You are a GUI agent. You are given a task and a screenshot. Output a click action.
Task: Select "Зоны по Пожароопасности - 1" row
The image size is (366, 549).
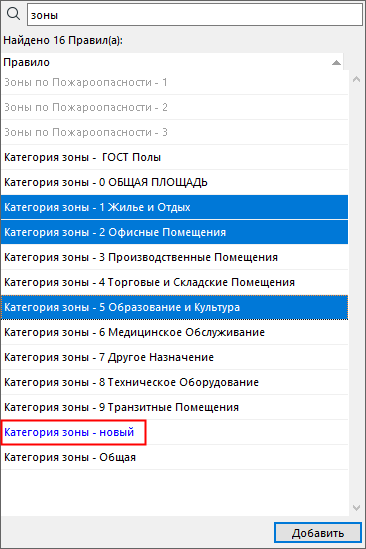pyautogui.click(x=174, y=82)
